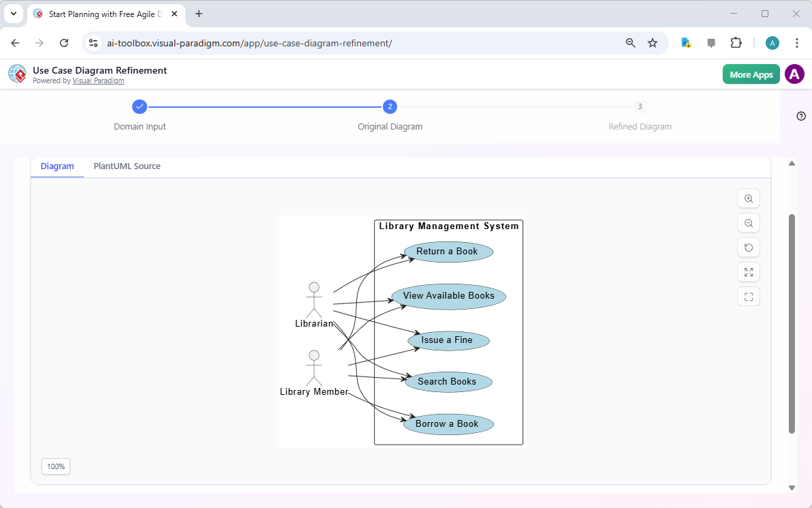Click the completed Domain Input step

coord(140,106)
